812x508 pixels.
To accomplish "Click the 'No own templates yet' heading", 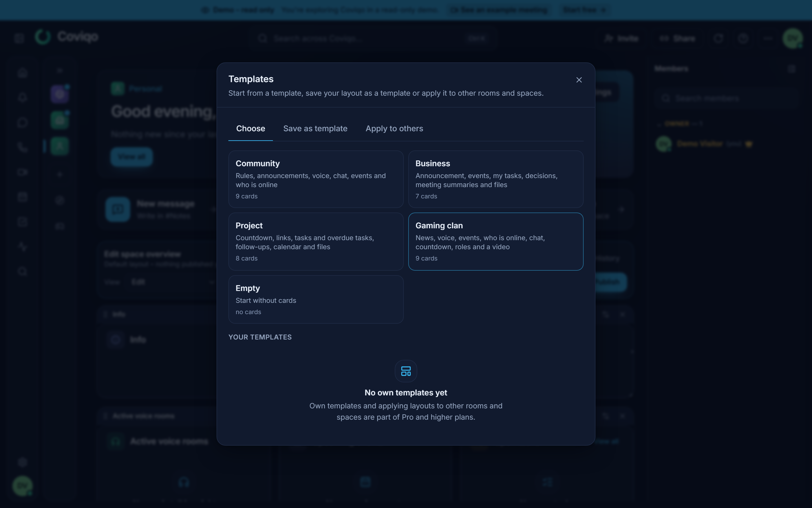I will click(406, 392).
